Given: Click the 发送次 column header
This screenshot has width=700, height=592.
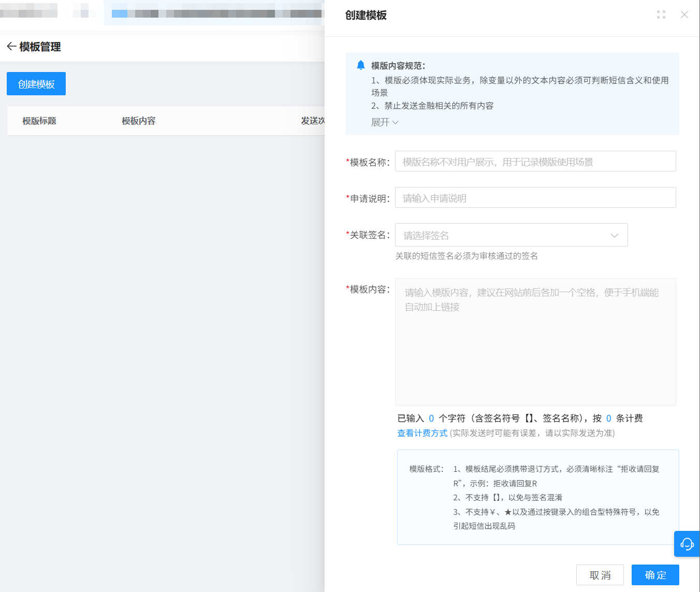Looking at the screenshot, I should click(x=313, y=121).
